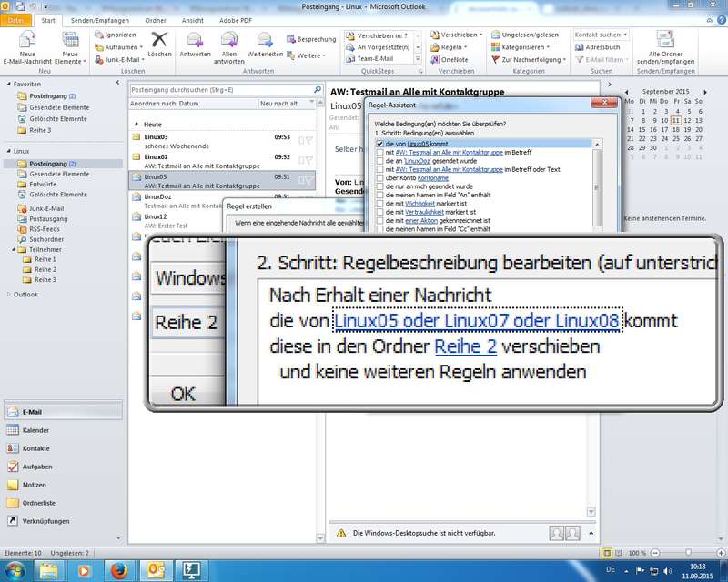The height and width of the screenshot is (582, 728).
Task: Open the Verschieben dropdown in the ribbon
Action: click(457, 35)
